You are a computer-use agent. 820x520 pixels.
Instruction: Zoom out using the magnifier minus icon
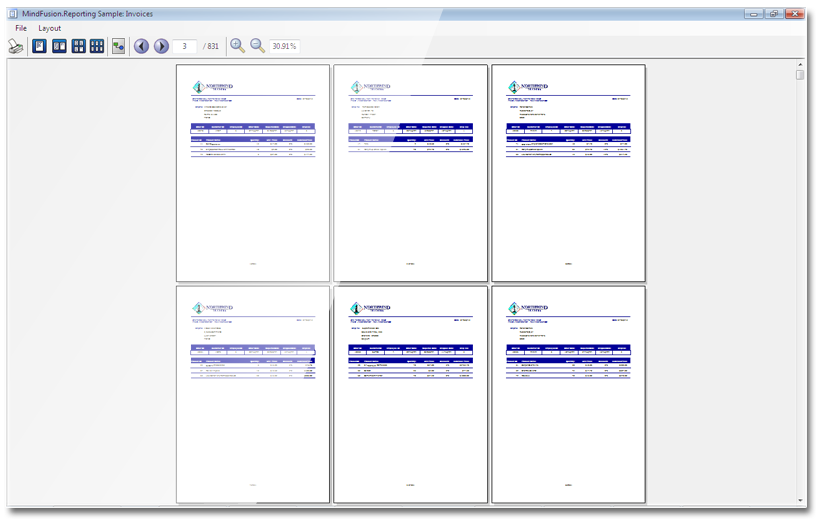pos(257,46)
